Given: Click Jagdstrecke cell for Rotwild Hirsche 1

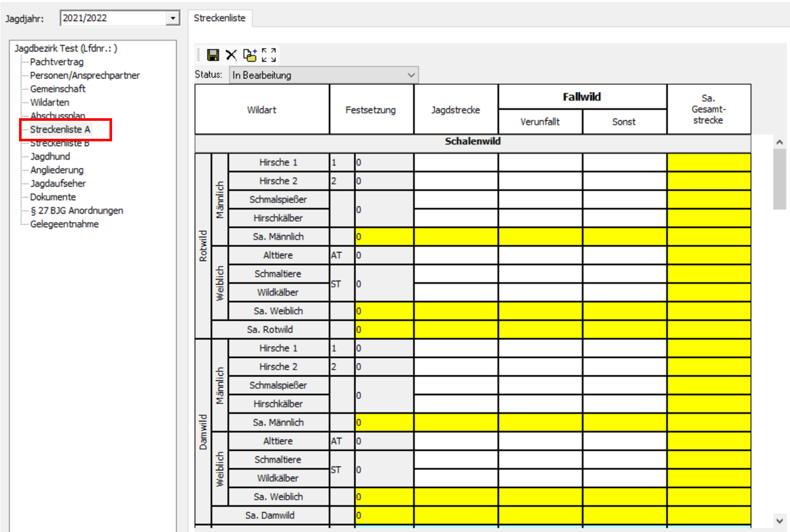Looking at the screenshot, I should coord(455,162).
